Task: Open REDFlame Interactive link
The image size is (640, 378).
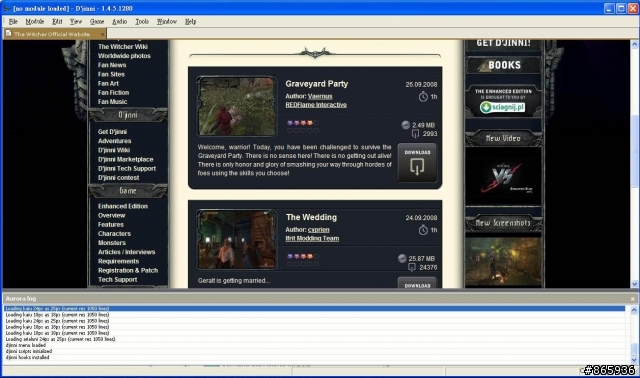Action: coord(316,105)
